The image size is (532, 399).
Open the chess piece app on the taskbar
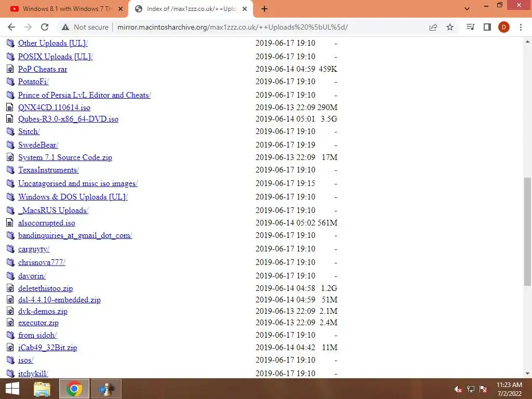pos(107,389)
